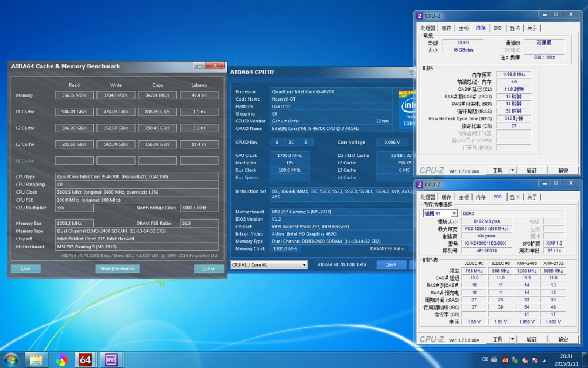Switch to CPU-Z via its taskbar icon
This screenshot has width=588, height=368.
coord(111,360)
